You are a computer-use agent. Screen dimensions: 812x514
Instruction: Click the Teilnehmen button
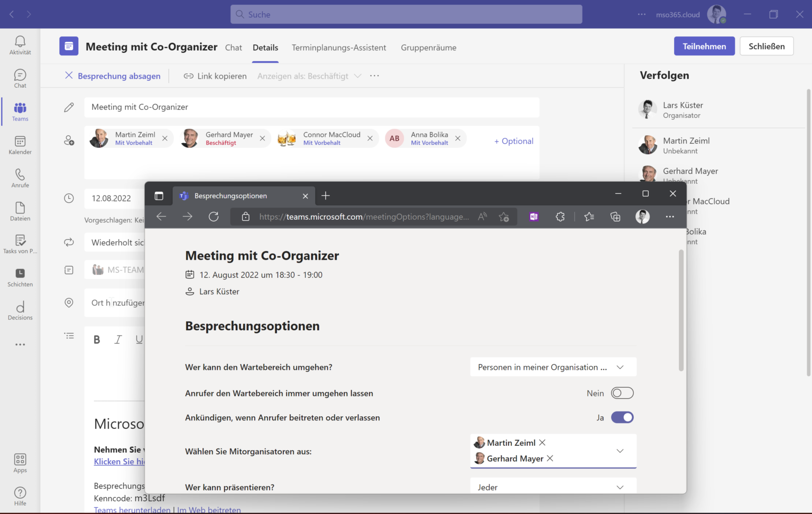pos(704,46)
